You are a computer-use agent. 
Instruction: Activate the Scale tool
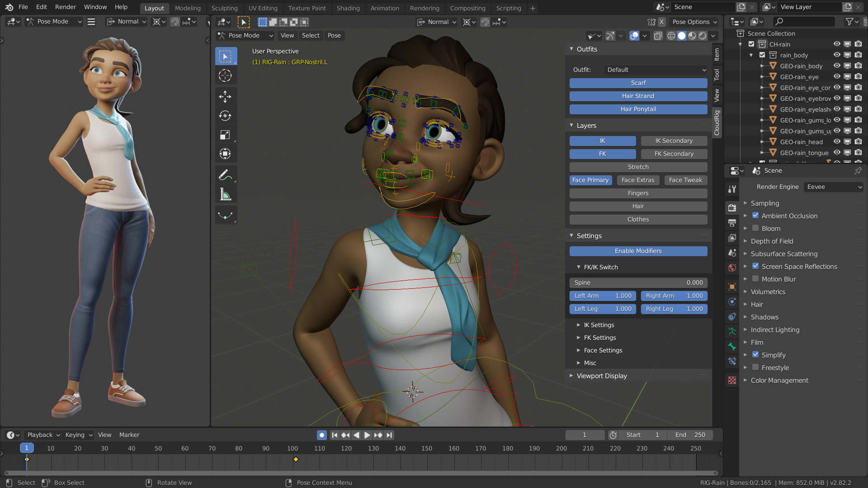pyautogui.click(x=226, y=134)
